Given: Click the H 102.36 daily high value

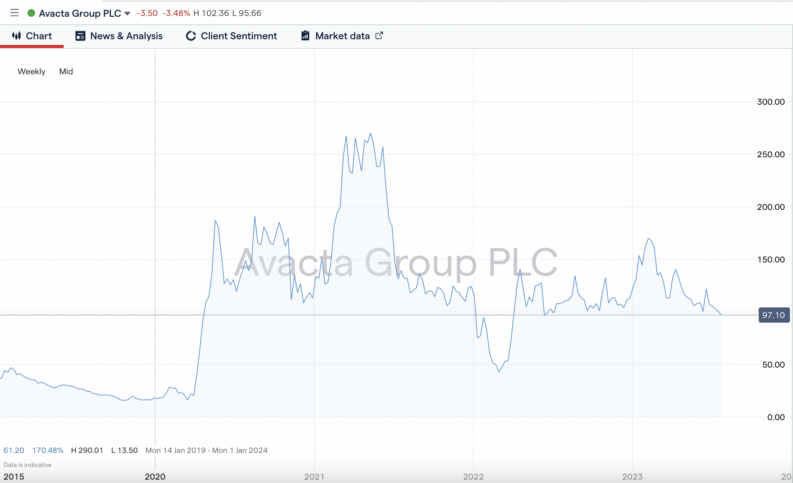Looking at the screenshot, I should tap(211, 13).
